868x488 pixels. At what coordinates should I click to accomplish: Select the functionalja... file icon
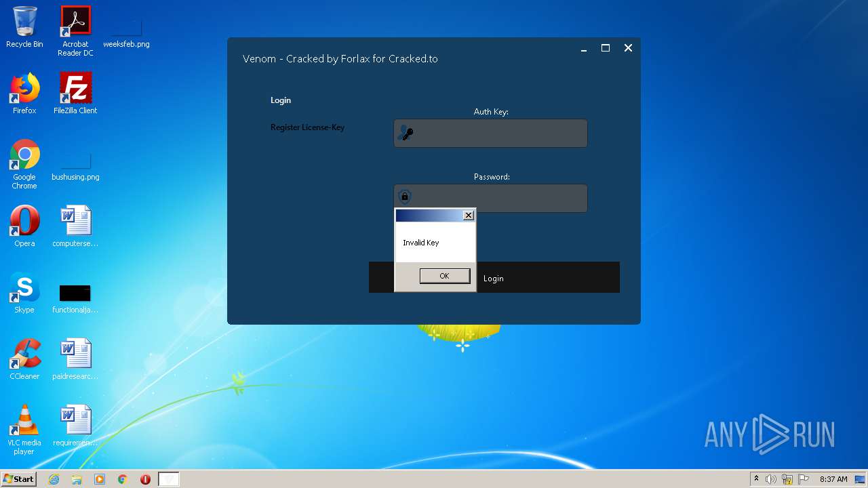(x=75, y=298)
